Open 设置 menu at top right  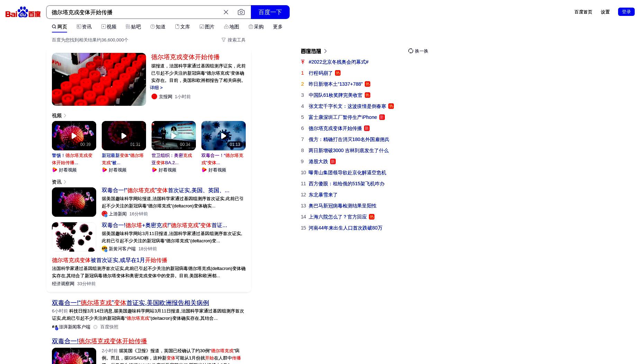click(x=605, y=12)
